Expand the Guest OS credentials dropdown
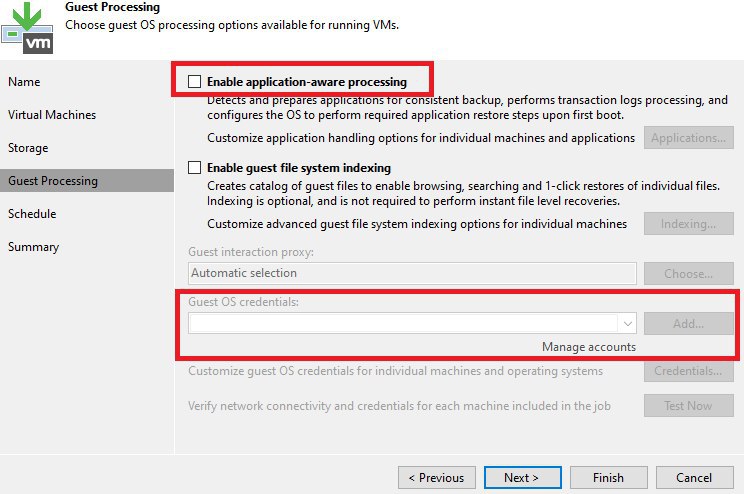Screen dimensions: 744x494 point(627,324)
